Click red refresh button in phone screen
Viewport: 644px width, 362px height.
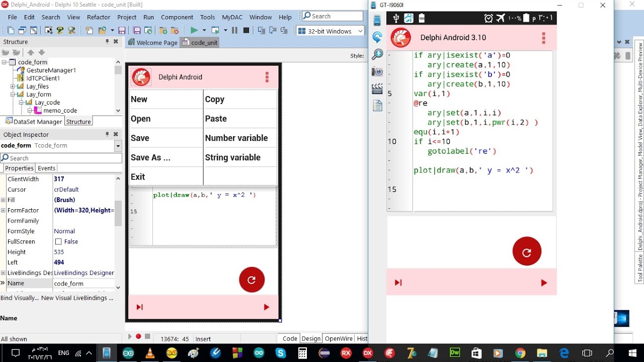point(527,251)
